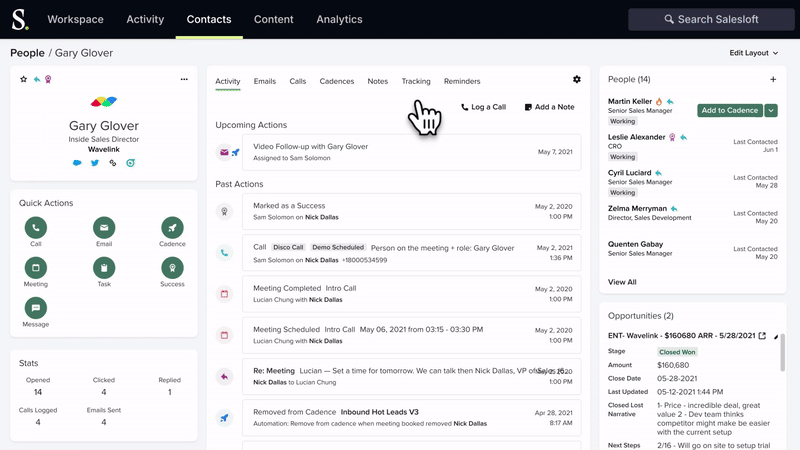This screenshot has width=800, height=450.
Task: Add to Cadence from Quick Actions
Action: [172, 228]
